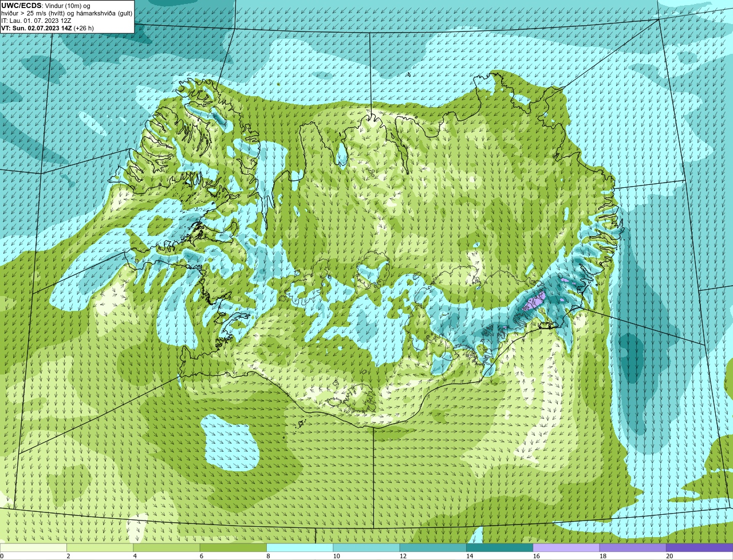Click the purple strong-wind patch on the map
Viewport: 733px width, 560px height.
pos(535,301)
